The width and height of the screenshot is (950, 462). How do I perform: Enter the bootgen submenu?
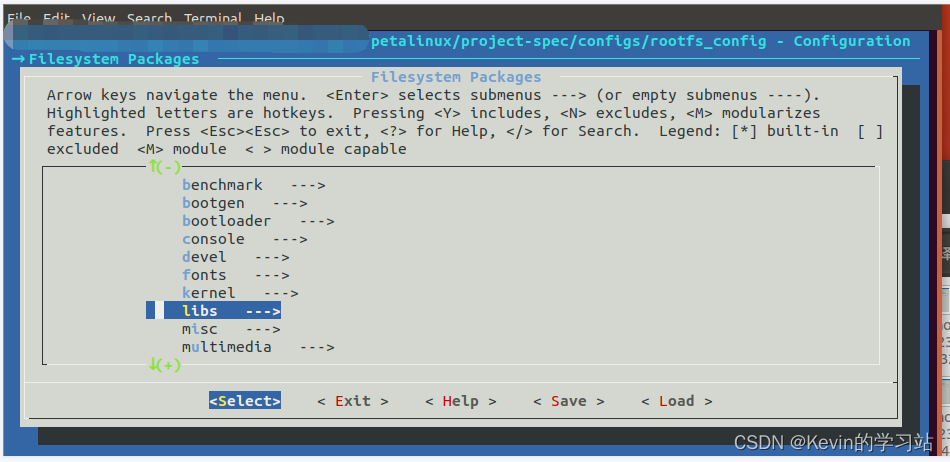pos(244,203)
